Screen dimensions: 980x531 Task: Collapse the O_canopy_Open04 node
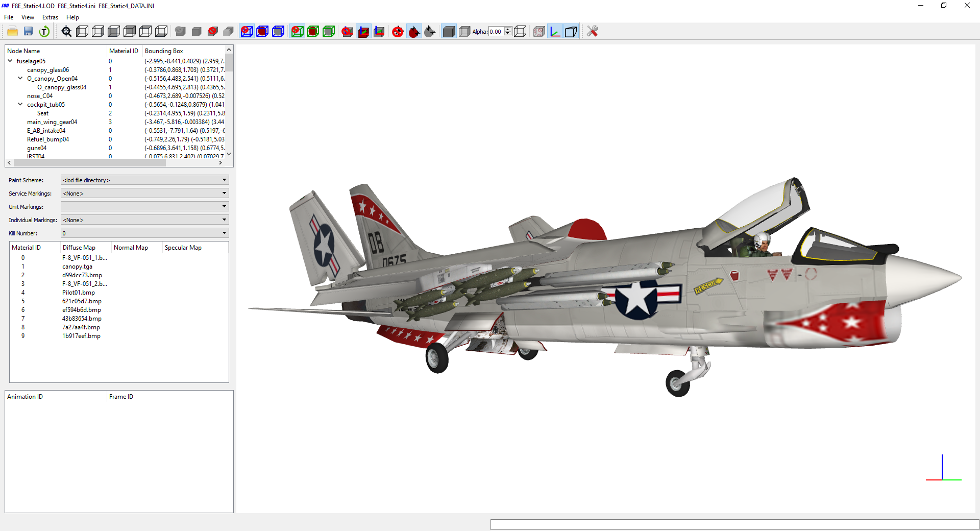tap(20, 78)
